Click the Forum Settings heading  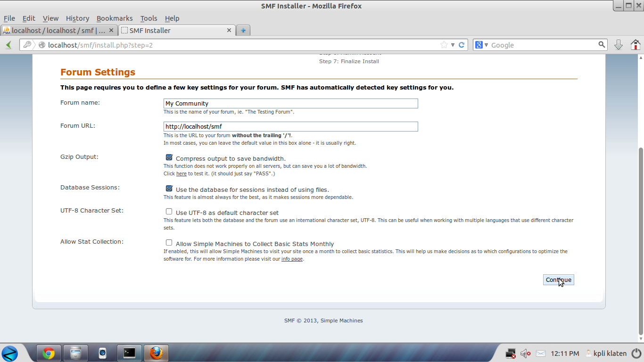tap(98, 72)
